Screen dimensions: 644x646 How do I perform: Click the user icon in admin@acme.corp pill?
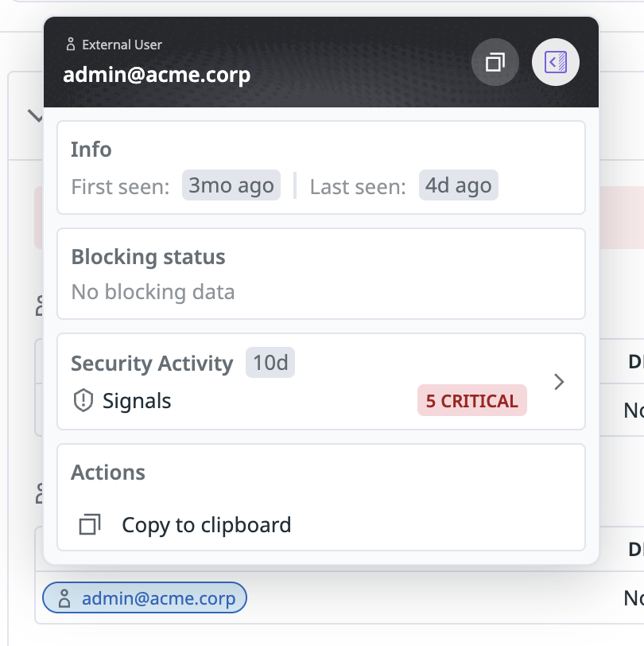pyautogui.click(x=65, y=599)
